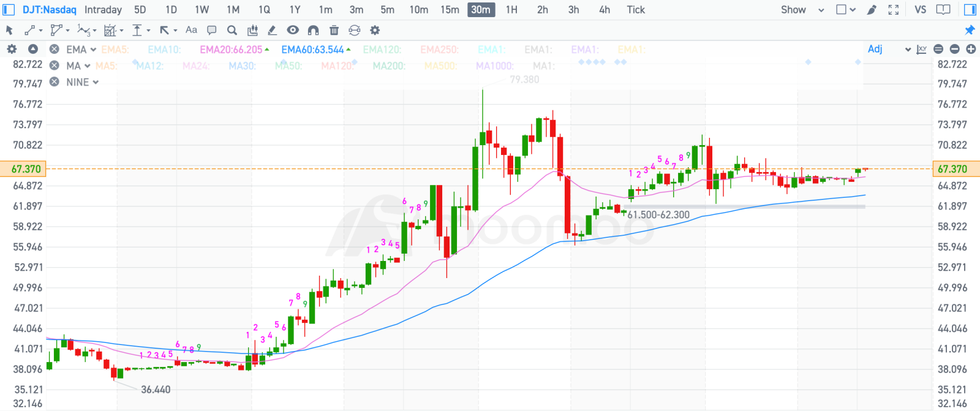This screenshot has width=980, height=411.
Task: Select the cursor pointer tool
Action: click(9, 30)
